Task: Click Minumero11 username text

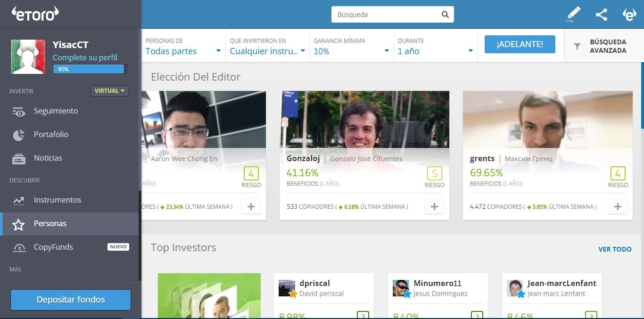Action: coord(438,284)
